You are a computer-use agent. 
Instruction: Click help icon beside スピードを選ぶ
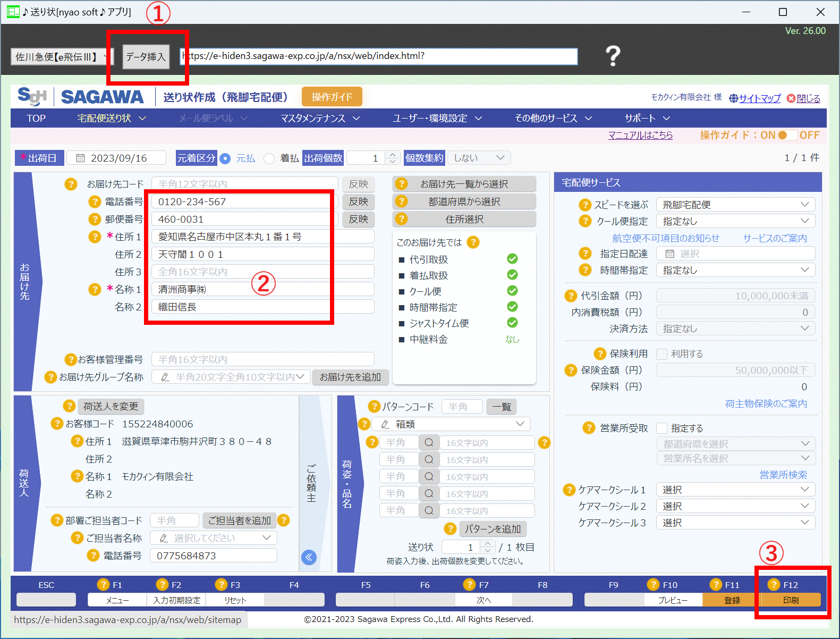[x=585, y=205]
